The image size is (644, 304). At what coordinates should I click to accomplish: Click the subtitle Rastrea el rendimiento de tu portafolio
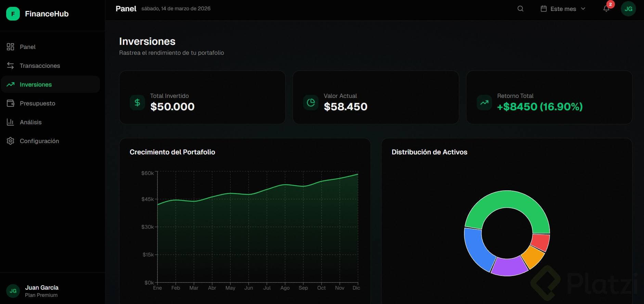[171, 53]
